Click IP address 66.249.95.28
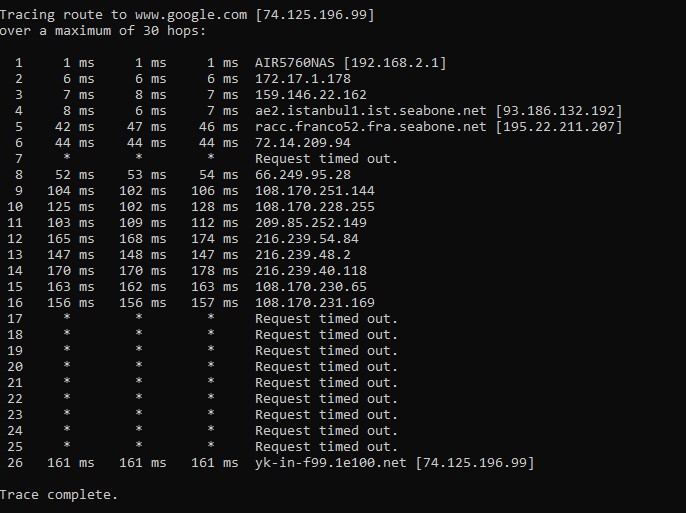This screenshot has width=686, height=513. point(303,175)
